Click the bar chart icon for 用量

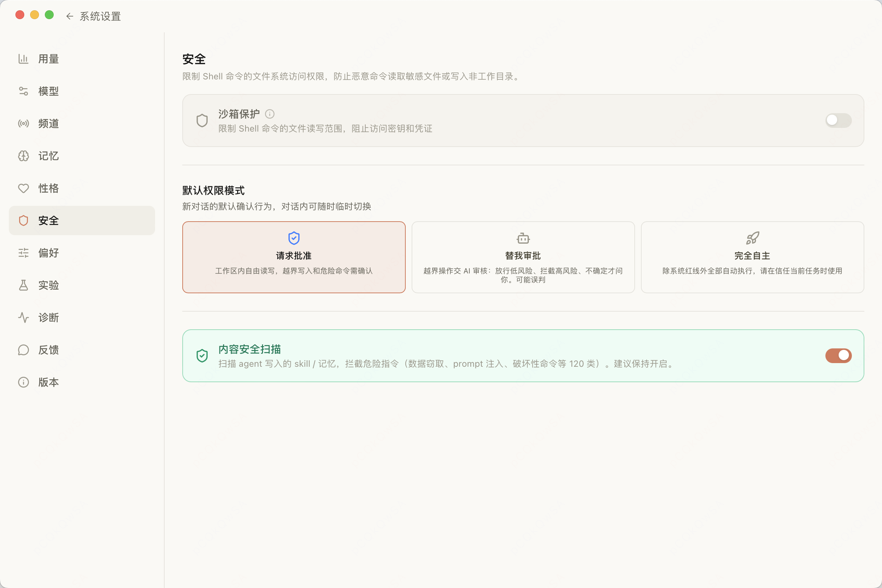coord(23,59)
